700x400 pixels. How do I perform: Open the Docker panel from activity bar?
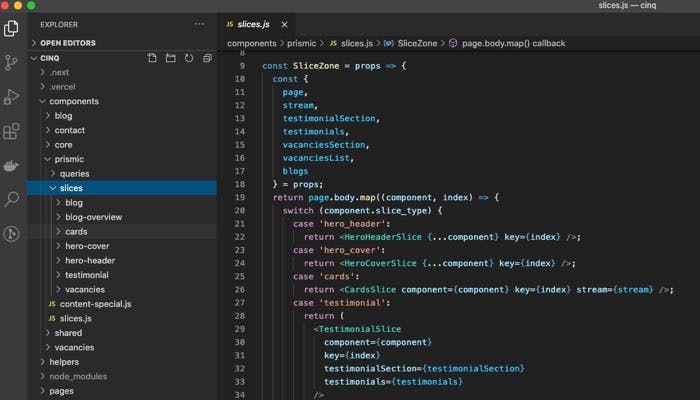pyautogui.click(x=12, y=165)
